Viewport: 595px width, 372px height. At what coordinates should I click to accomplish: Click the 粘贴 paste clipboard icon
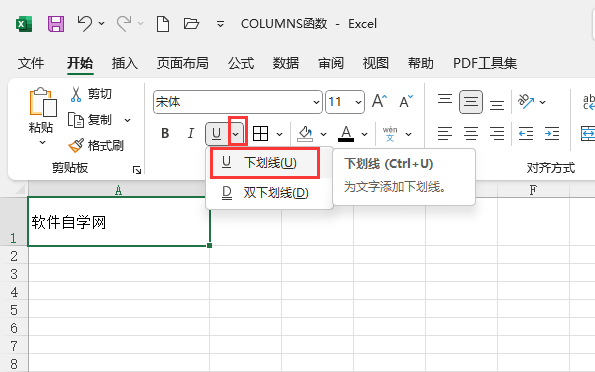coord(43,102)
